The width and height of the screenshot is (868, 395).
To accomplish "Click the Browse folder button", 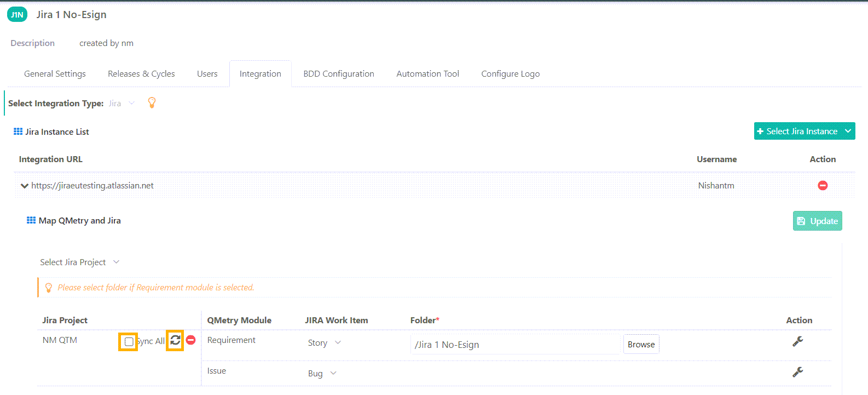I will 641,344.
